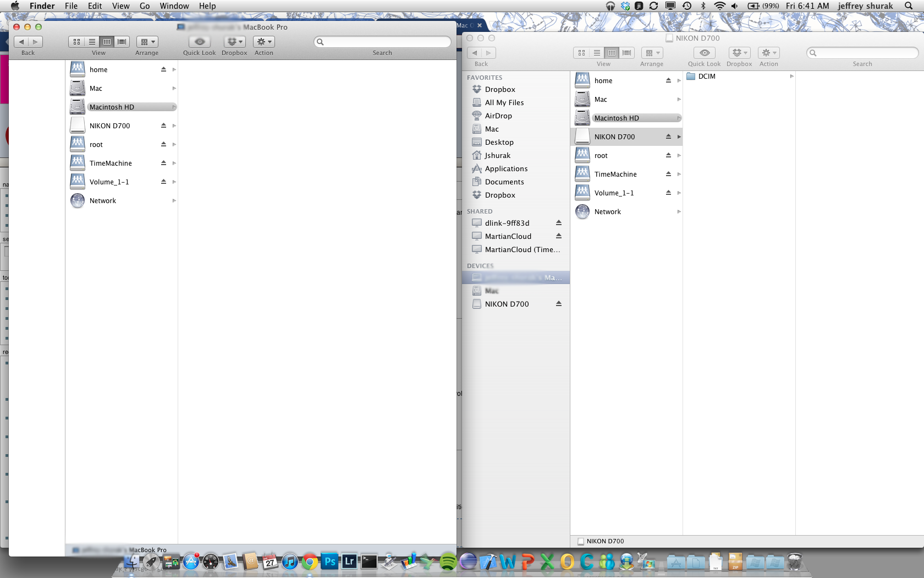
Task: Open Spotlight search in menu bar
Action: pyautogui.click(x=909, y=6)
